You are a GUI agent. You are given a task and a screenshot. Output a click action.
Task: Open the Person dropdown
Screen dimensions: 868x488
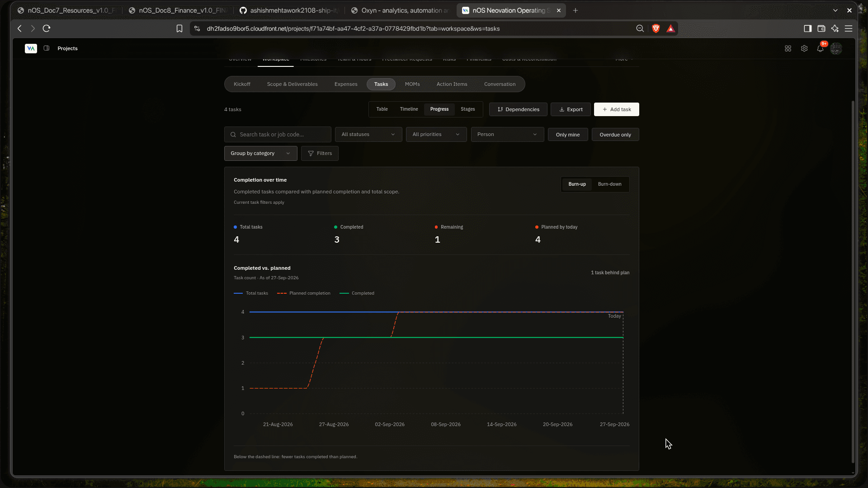pyautogui.click(x=507, y=135)
